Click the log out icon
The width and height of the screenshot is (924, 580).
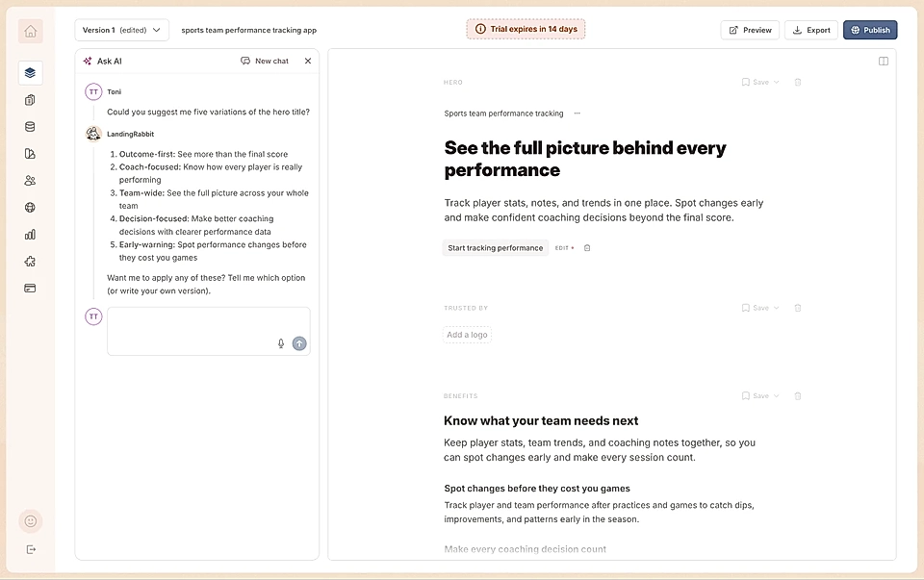point(31,549)
